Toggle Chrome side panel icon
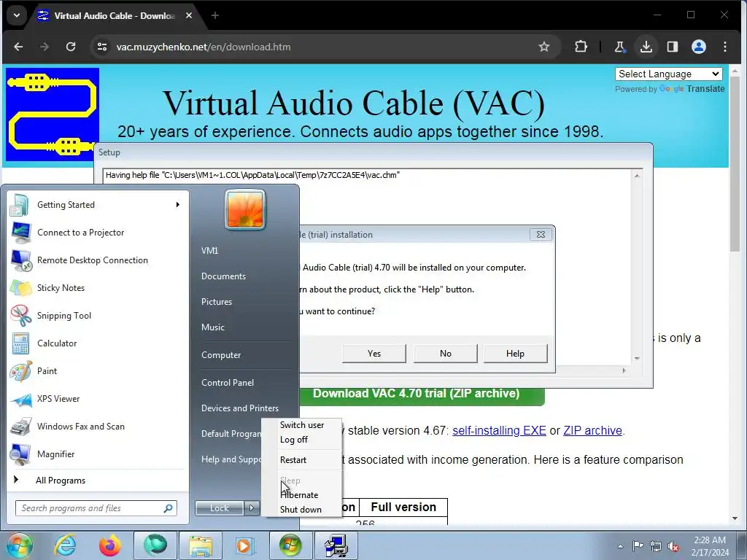The width and height of the screenshot is (747, 560). click(x=672, y=47)
